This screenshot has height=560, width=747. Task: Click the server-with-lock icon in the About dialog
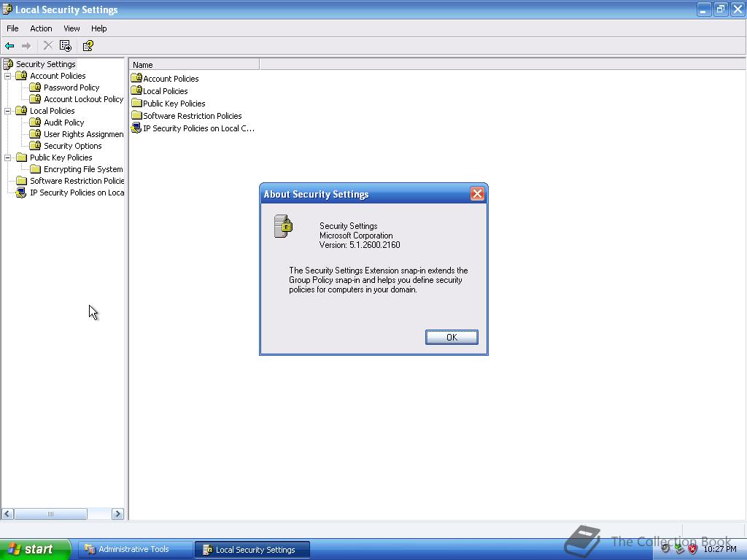(284, 226)
